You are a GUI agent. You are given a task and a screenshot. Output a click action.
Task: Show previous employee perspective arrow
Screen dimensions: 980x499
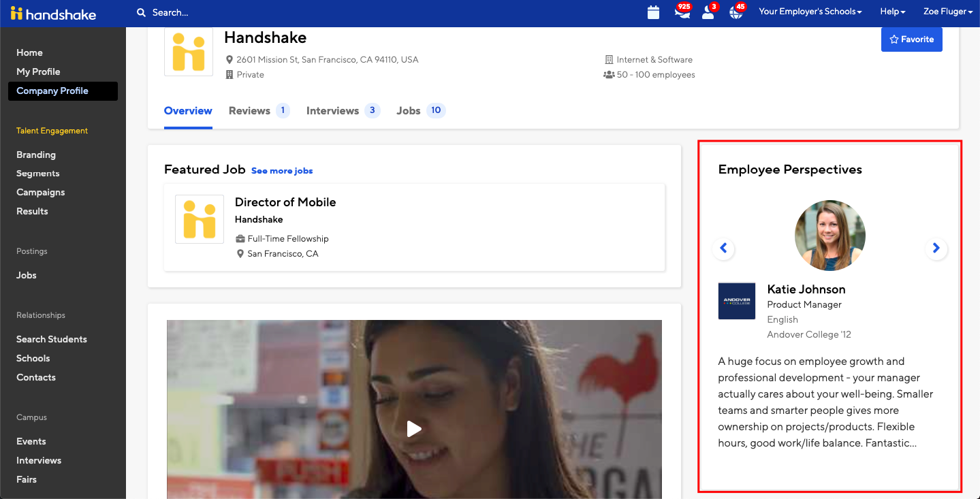coord(723,248)
